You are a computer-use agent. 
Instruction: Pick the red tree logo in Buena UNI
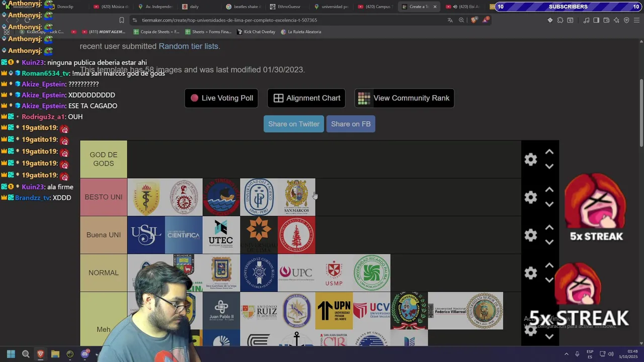point(296,235)
